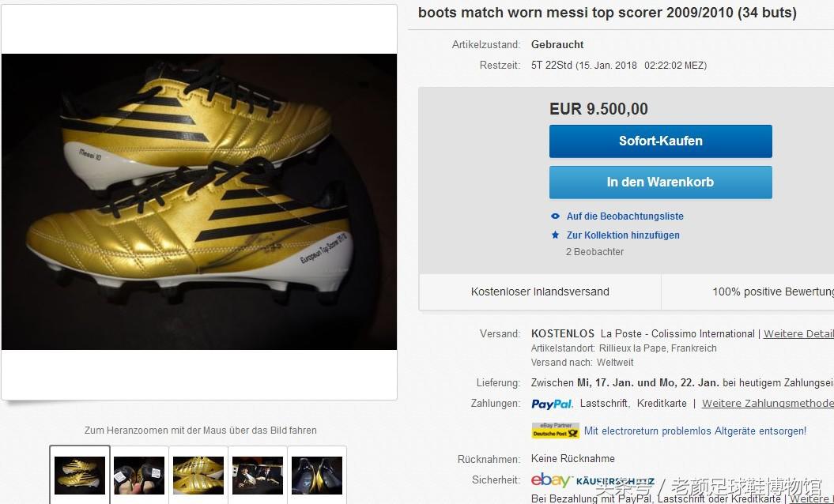The height and width of the screenshot is (504, 834).
Task: Select first thumbnail of gold boots
Action: (x=79, y=475)
